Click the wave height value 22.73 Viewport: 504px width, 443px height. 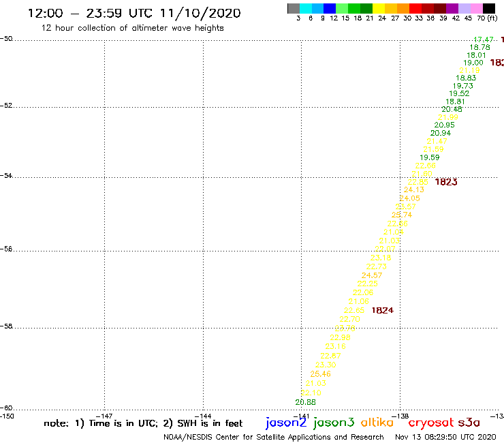pyautogui.click(x=377, y=266)
